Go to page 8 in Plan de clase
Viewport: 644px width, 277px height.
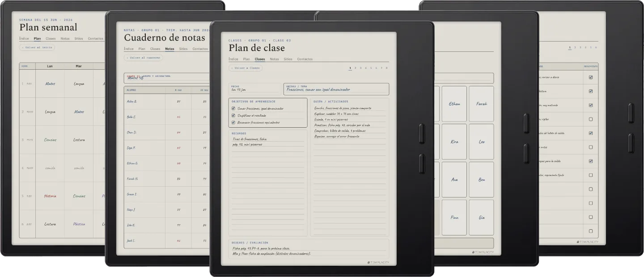(x=386, y=68)
